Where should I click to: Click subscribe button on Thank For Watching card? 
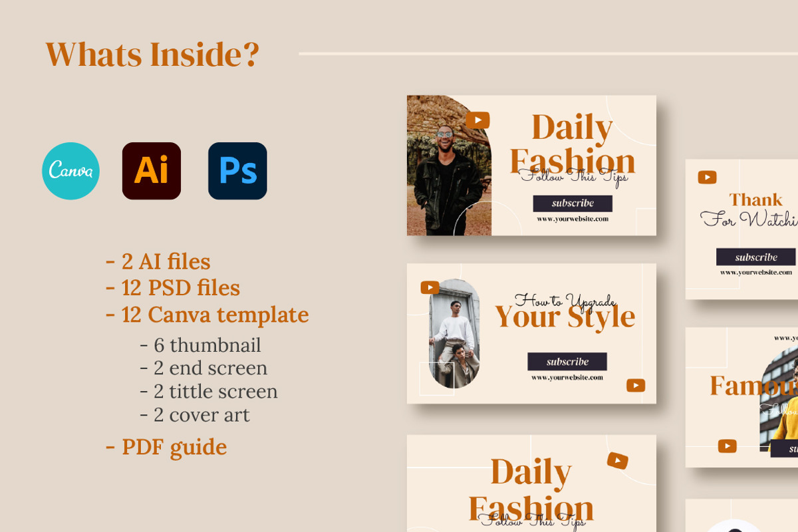point(756,257)
